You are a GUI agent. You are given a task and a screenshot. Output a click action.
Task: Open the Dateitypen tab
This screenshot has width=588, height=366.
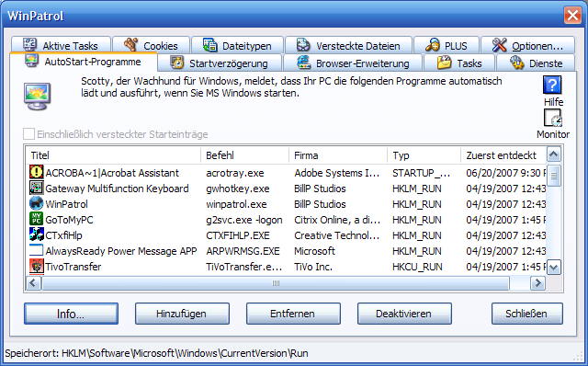click(237, 45)
